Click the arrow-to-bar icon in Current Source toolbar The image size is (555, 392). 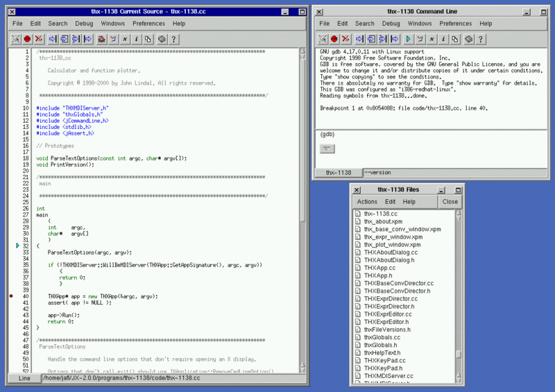click(x=53, y=39)
